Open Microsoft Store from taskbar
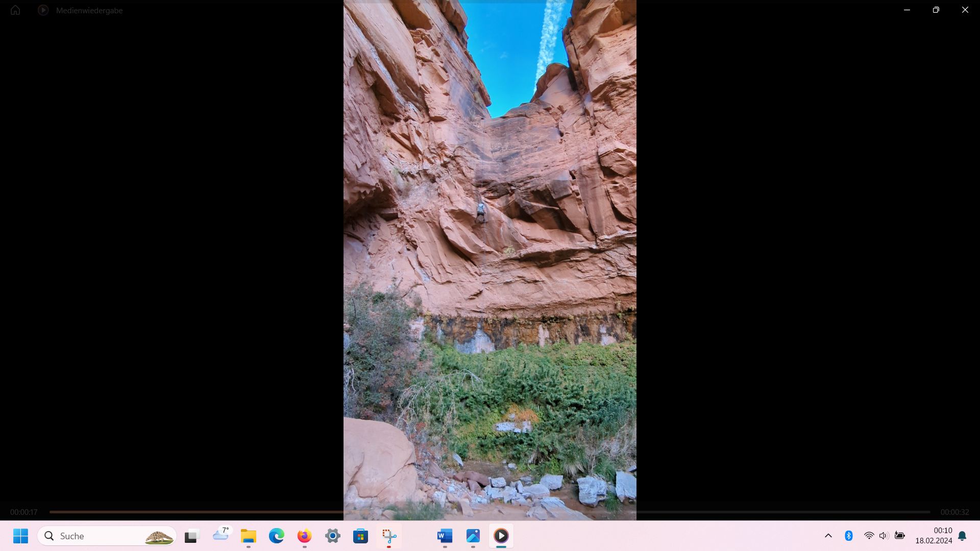 point(361,536)
